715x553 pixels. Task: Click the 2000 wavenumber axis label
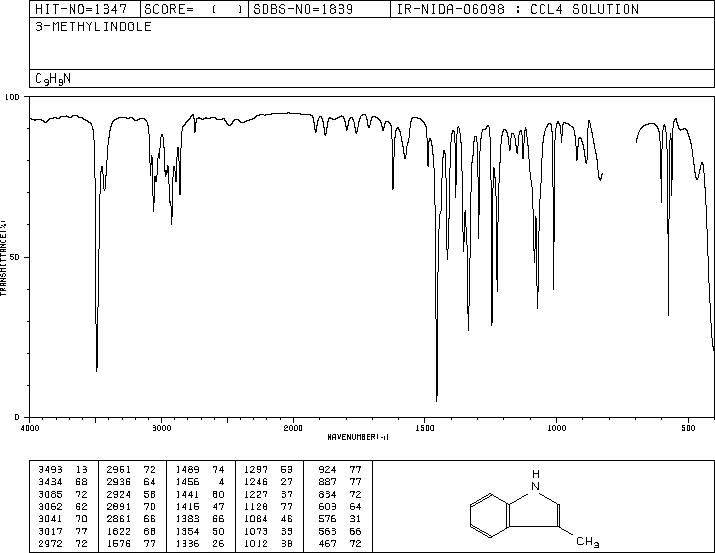(x=293, y=428)
